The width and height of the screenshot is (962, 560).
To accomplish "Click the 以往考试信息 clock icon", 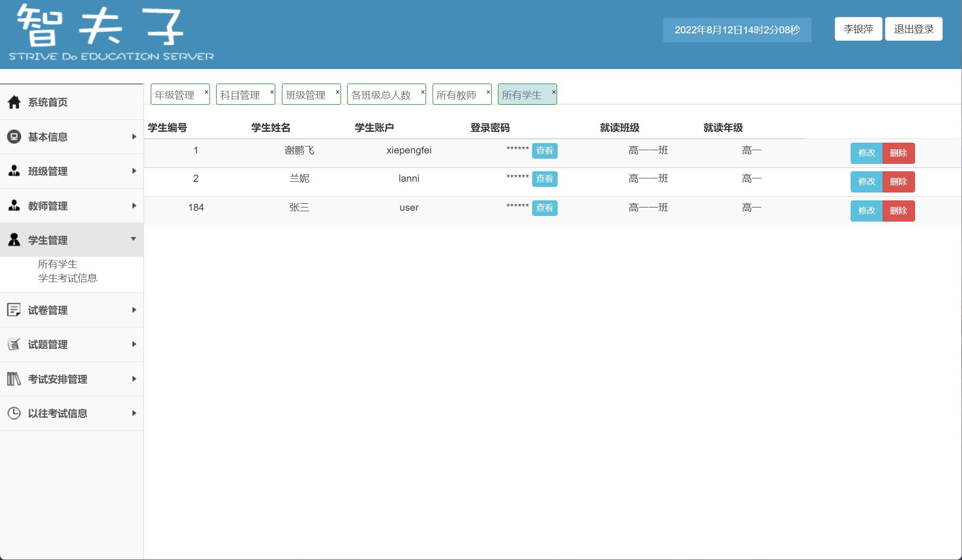I will click(14, 413).
